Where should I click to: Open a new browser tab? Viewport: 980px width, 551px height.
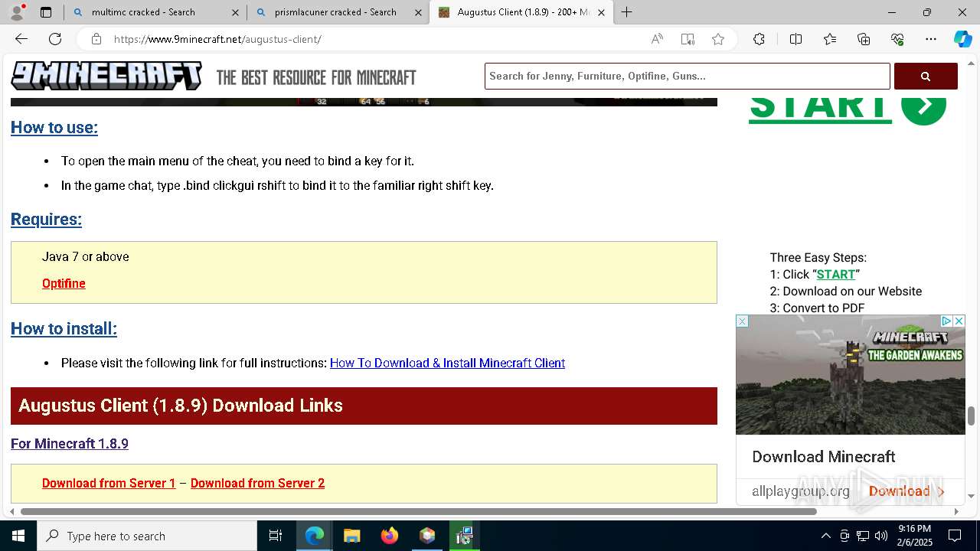[626, 12]
